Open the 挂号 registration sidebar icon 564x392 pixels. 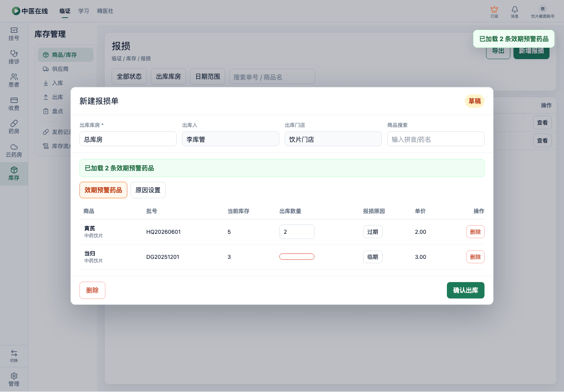click(x=14, y=34)
